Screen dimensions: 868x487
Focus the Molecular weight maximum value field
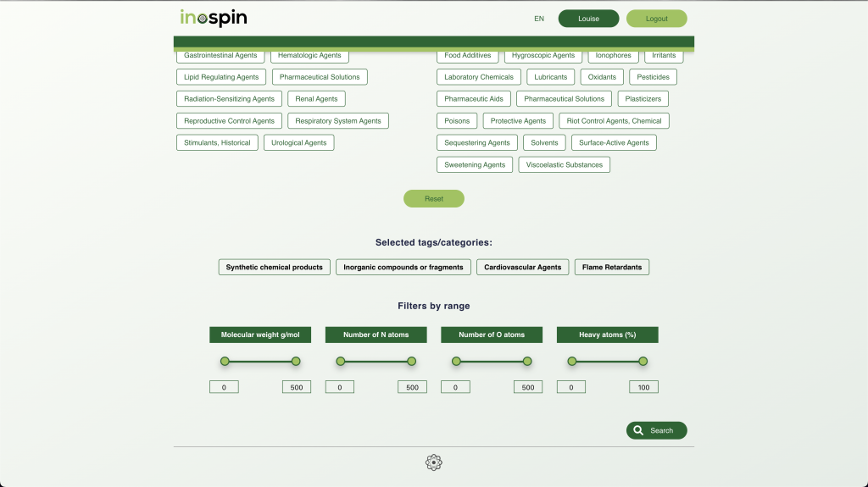point(297,387)
